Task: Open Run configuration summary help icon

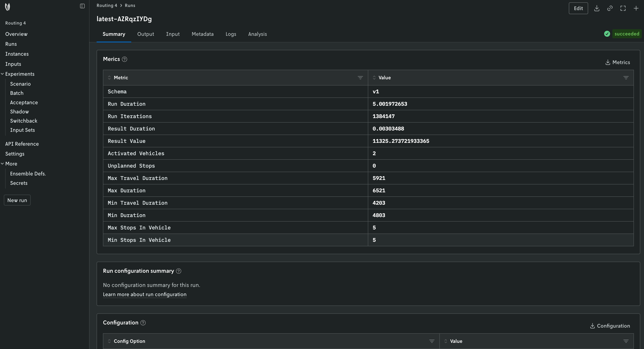Action: pyautogui.click(x=178, y=271)
